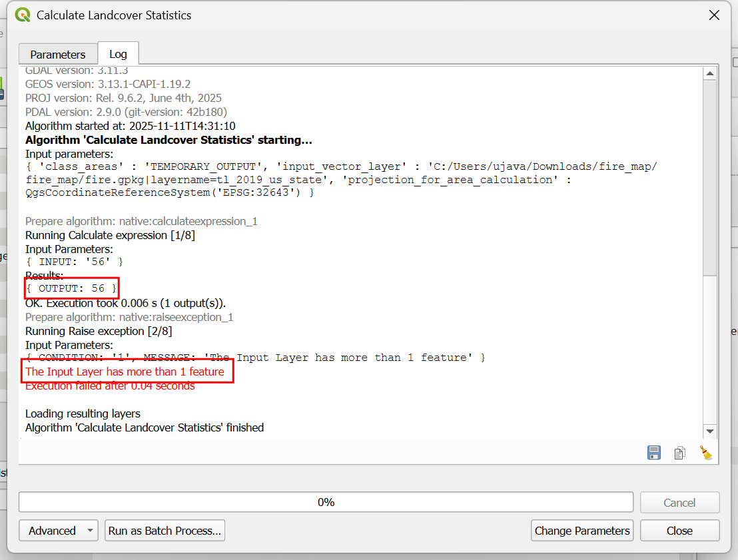738x560 pixels.
Task: Click the Cancel button
Action: 679,503
